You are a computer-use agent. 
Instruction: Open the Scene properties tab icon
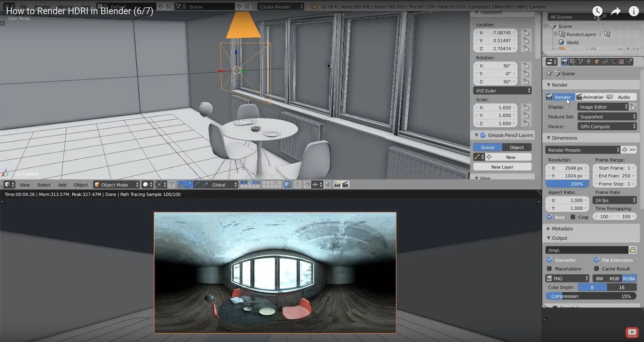(581, 62)
